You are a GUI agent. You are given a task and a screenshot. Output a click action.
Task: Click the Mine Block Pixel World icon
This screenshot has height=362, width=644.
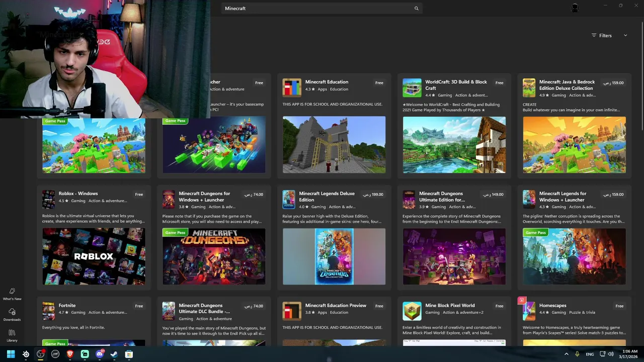coord(412,311)
